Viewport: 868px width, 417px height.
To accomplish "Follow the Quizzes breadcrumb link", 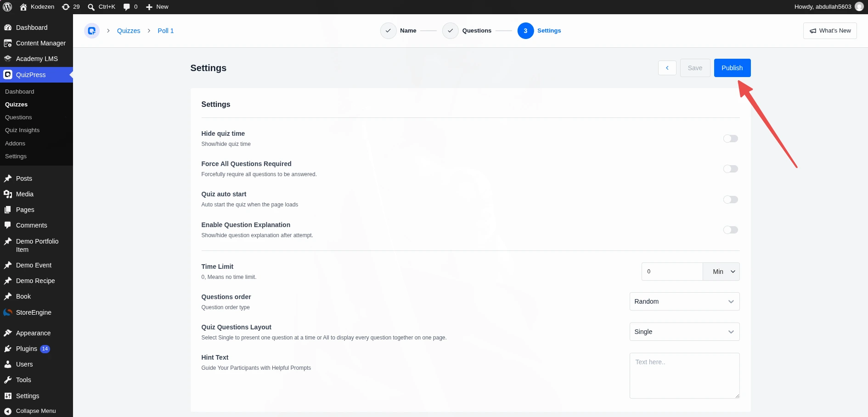I will (x=129, y=31).
